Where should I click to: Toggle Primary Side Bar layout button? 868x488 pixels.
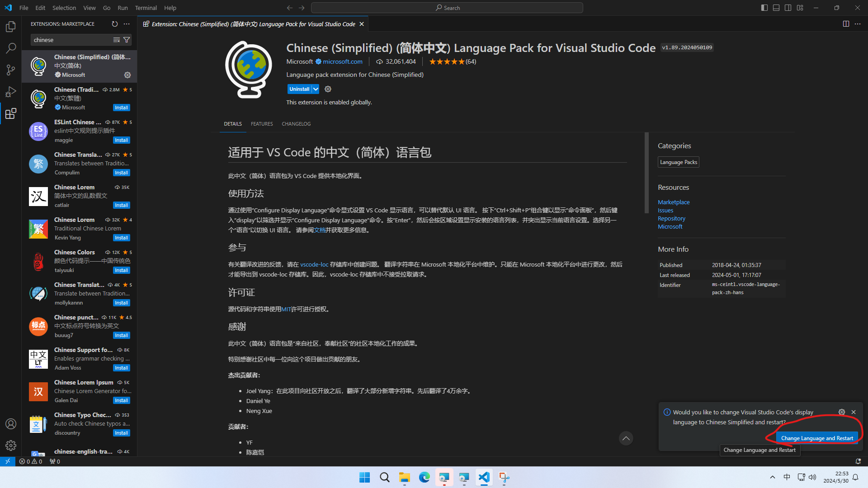point(764,8)
